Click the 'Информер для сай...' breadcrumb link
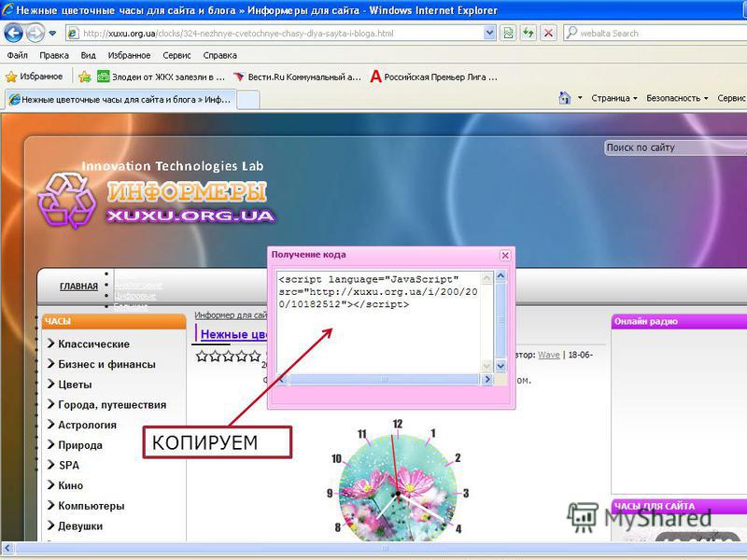This screenshot has height=560, width=747. coord(231,315)
